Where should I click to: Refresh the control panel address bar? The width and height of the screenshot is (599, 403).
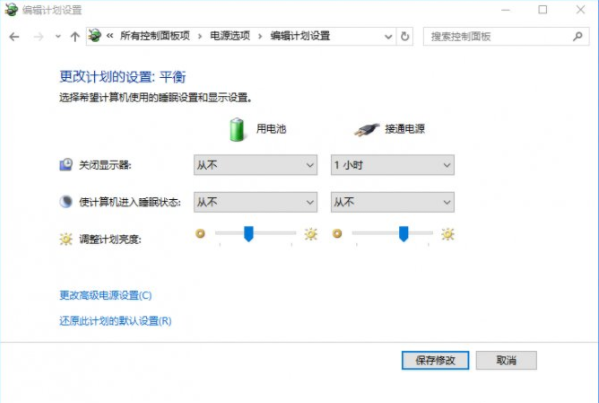tap(405, 37)
